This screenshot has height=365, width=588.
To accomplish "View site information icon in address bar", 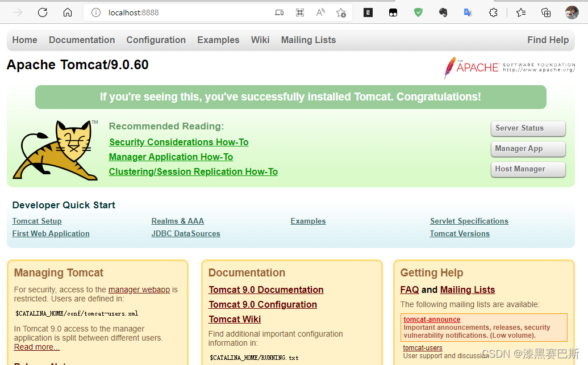I will tap(96, 12).
